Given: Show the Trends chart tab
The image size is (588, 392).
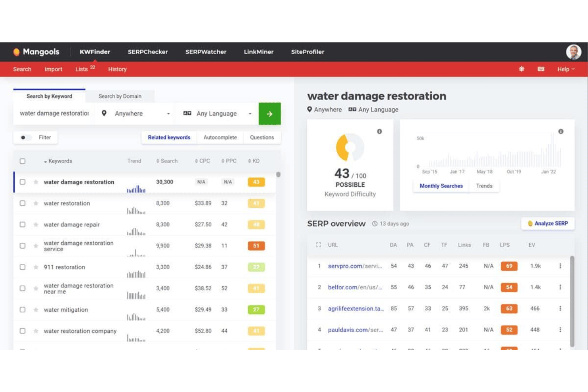Looking at the screenshot, I should point(484,186).
